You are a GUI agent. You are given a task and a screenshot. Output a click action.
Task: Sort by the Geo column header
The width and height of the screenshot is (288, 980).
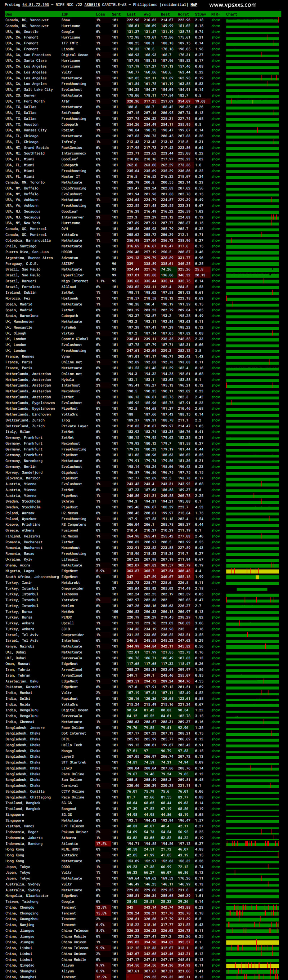click(x=9, y=14)
